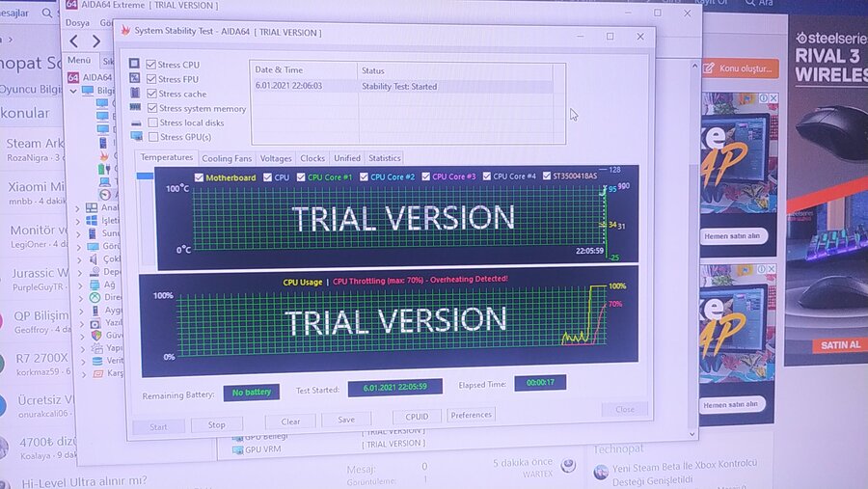Select the Stability Test: Started log row
Image resolution: width=868 pixels, height=489 pixels.
403,87
